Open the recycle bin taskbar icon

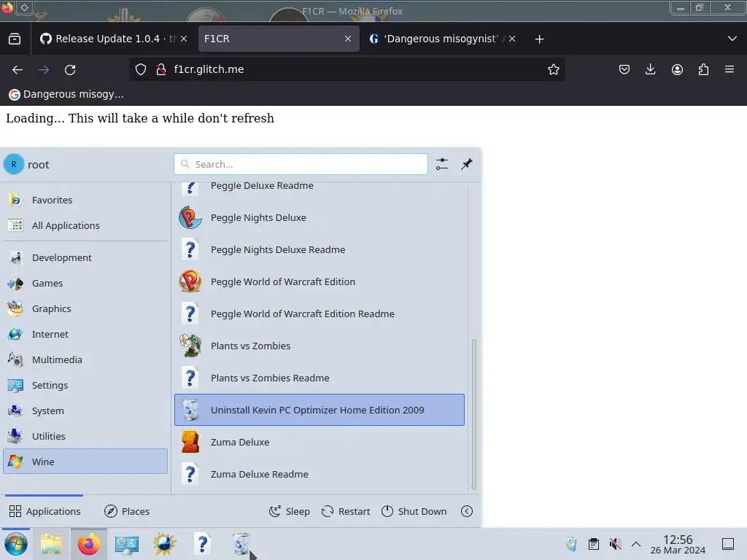click(241, 544)
